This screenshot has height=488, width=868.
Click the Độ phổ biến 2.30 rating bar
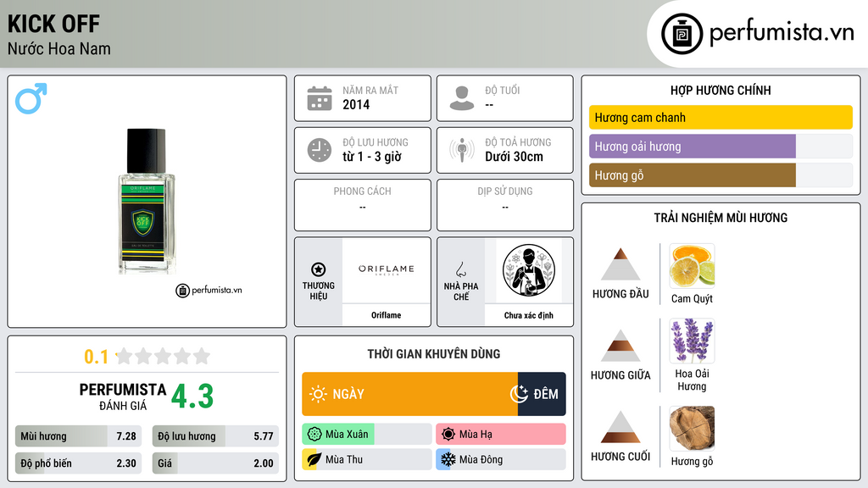click(x=79, y=463)
